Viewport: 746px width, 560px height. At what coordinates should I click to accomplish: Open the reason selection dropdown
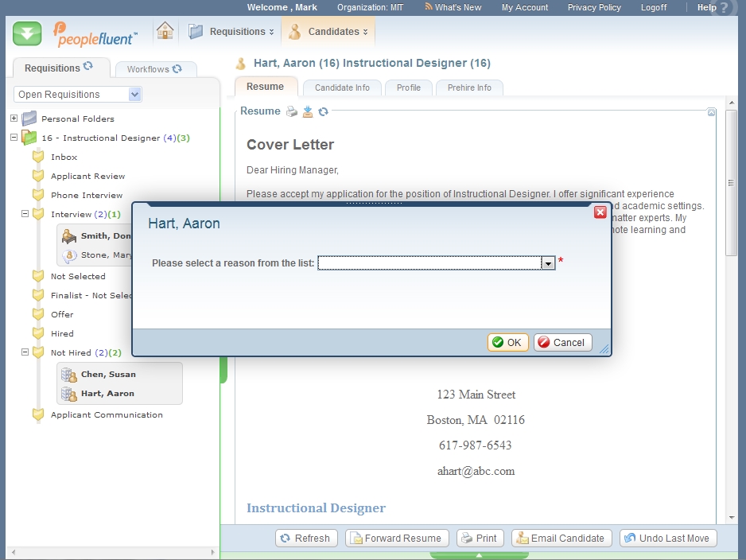[548, 263]
